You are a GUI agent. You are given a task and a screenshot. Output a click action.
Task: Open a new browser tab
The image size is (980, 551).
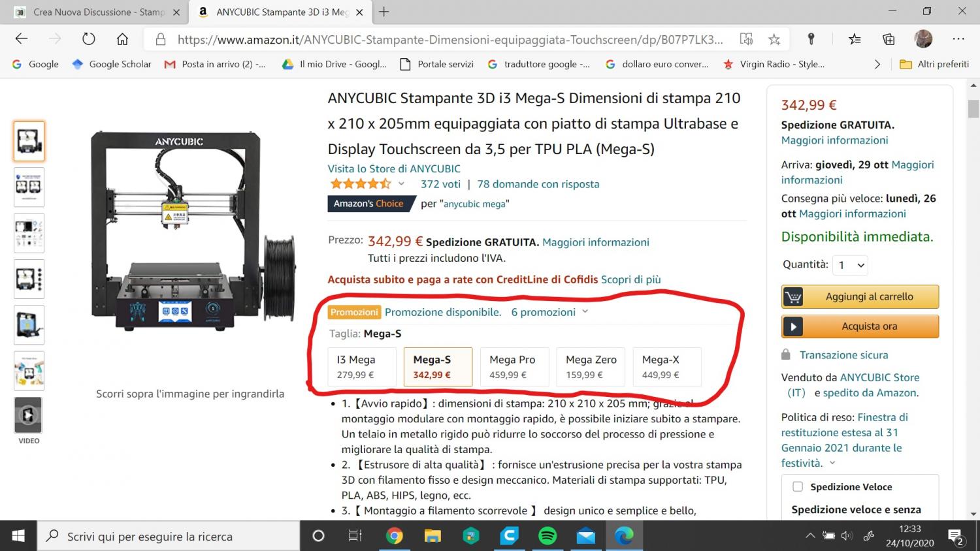pos(384,12)
